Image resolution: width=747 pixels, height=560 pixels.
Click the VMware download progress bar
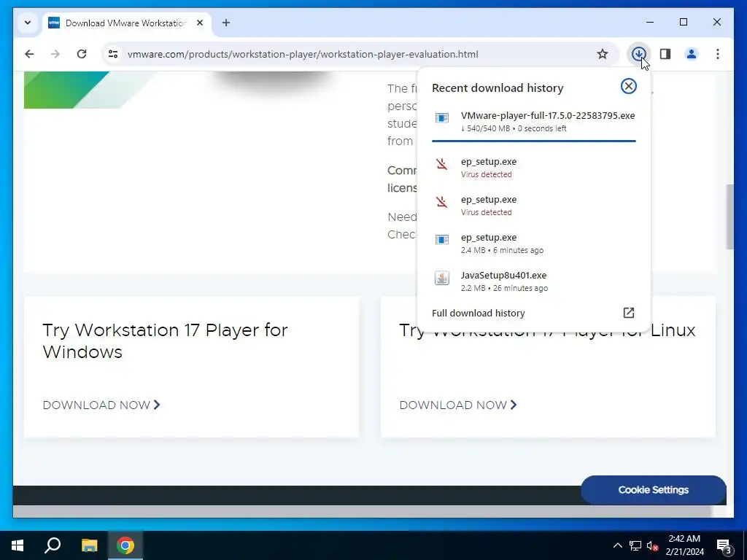point(533,141)
